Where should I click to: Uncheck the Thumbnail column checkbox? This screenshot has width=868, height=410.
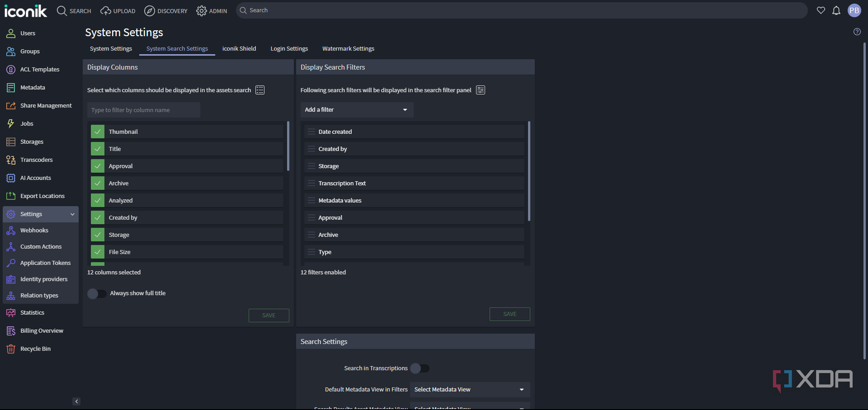98,132
